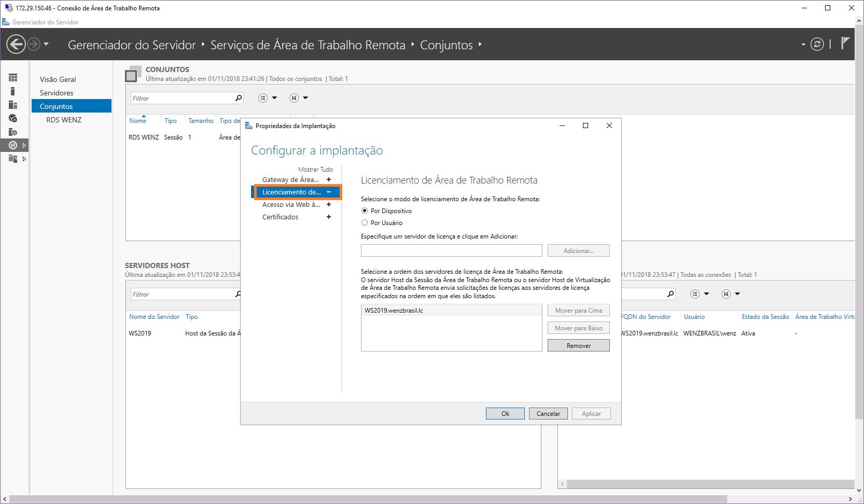Expand the Remote Desktop Services sidebar arrow
This screenshot has width=864, height=504.
pos(24,145)
